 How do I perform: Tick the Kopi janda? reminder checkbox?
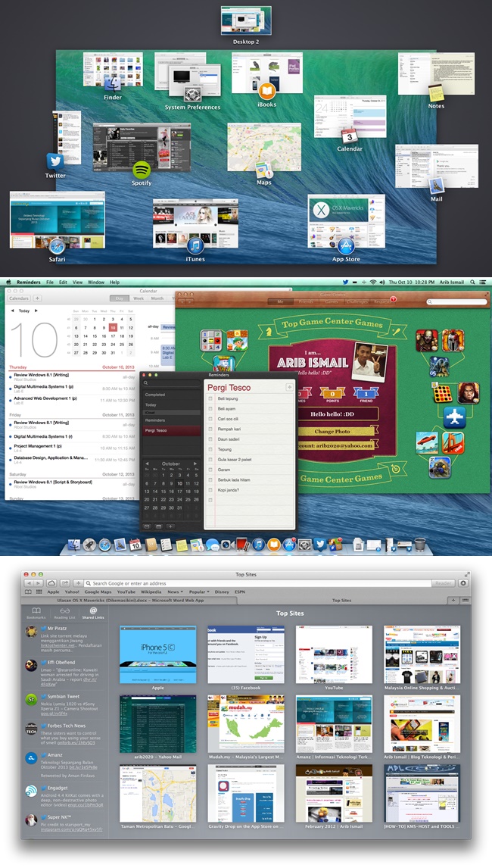210,490
